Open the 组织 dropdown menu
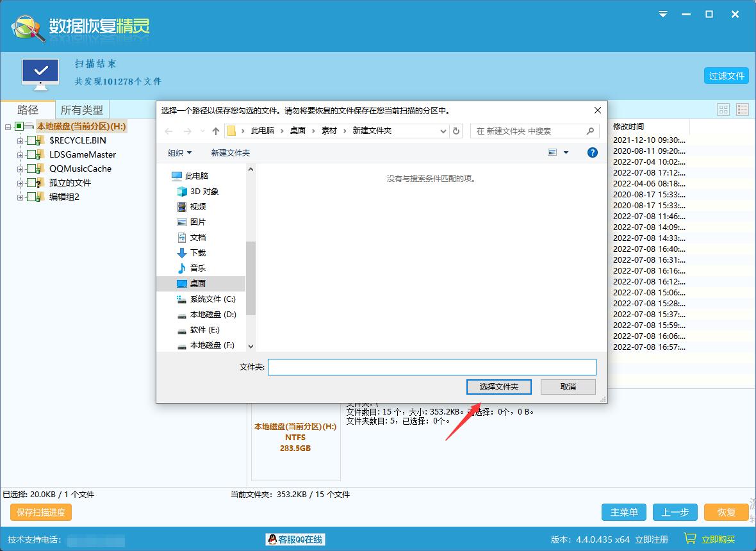Image resolution: width=756 pixels, height=551 pixels. (x=179, y=153)
